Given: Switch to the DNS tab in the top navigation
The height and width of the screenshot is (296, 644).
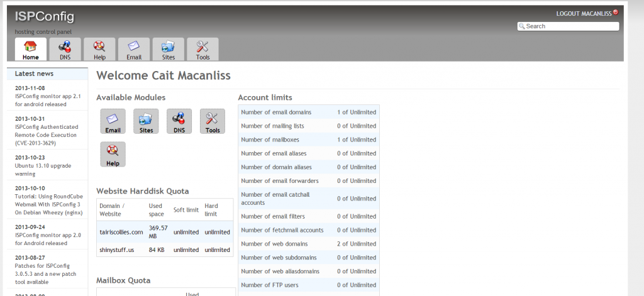Looking at the screenshot, I should pyautogui.click(x=65, y=49).
